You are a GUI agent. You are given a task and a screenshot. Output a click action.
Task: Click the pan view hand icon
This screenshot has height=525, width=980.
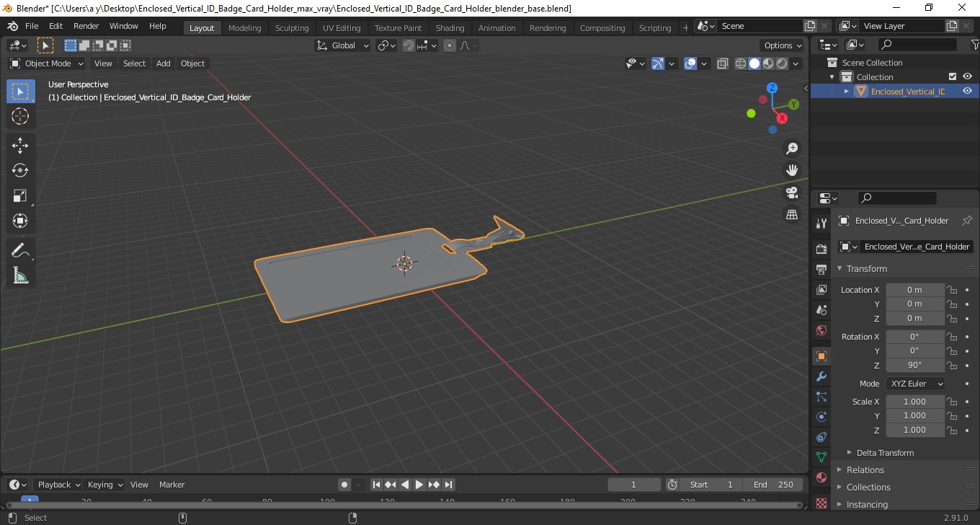[792, 170]
